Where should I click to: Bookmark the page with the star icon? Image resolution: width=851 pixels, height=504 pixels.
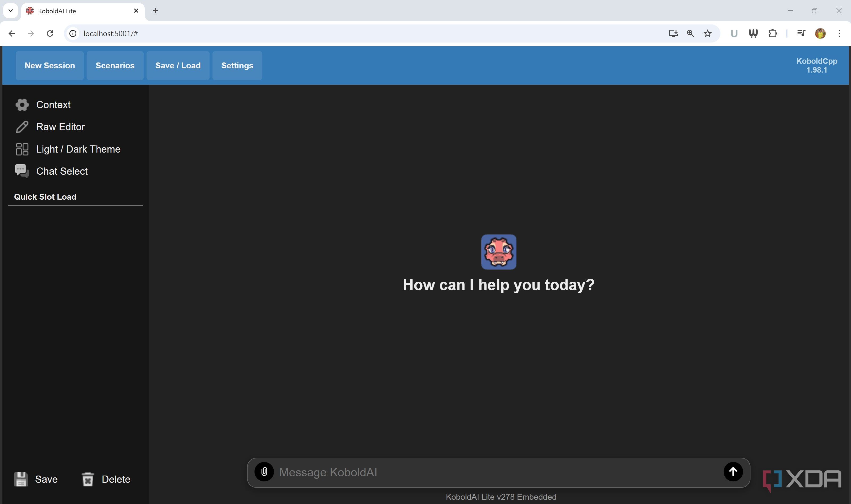click(708, 33)
